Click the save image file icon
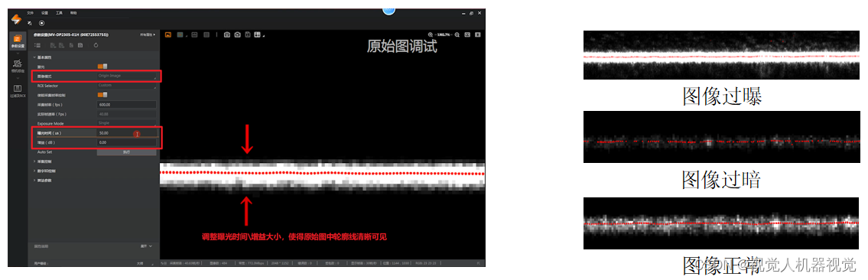Screen dimensions: 868x280 point(248,34)
